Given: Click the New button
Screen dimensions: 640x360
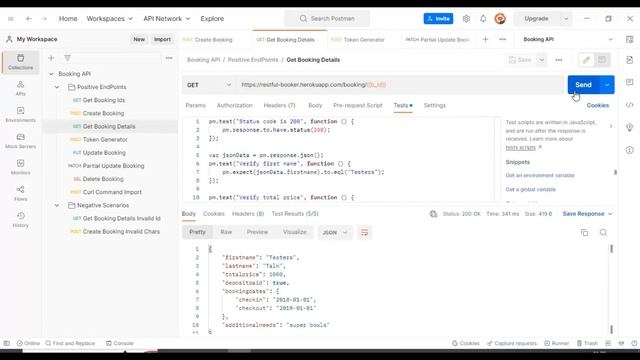Looking at the screenshot, I should [139, 39].
